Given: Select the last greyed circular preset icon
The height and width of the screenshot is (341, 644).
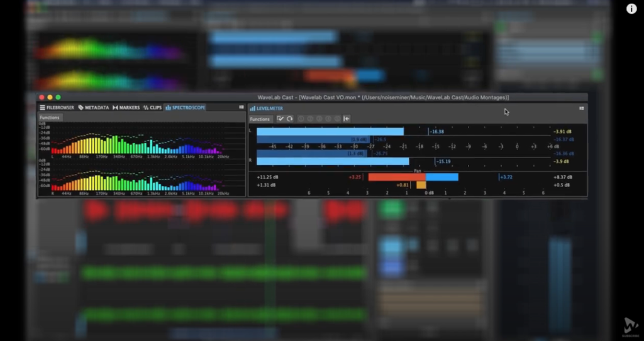Looking at the screenshot, I should tap(337, 119).
